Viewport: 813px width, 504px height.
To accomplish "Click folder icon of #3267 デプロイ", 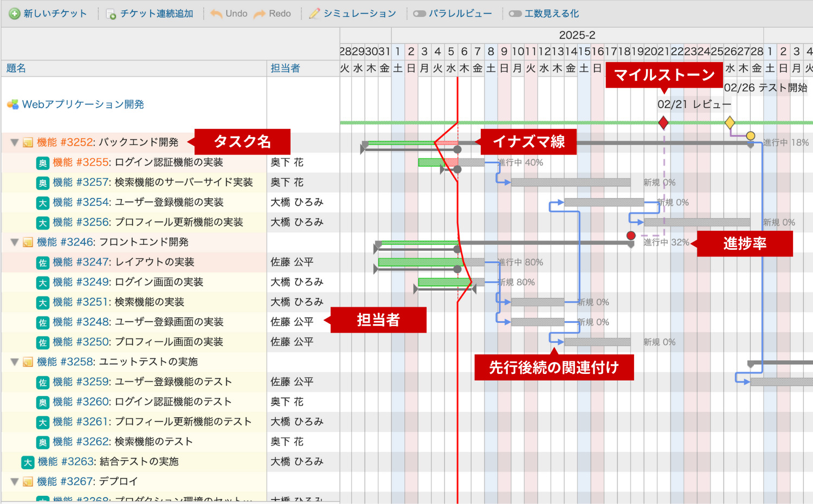I will tap(28, 482).
